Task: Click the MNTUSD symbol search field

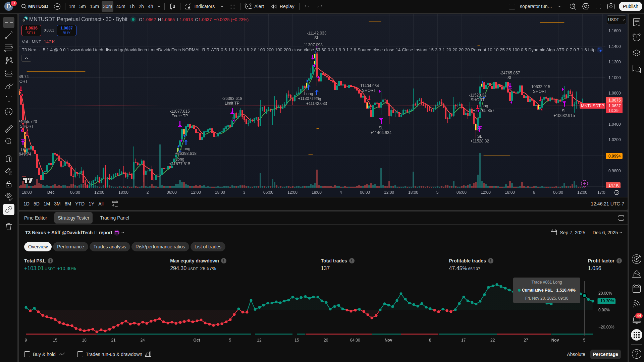Action: pyautogui.click(x=38, y=6)
